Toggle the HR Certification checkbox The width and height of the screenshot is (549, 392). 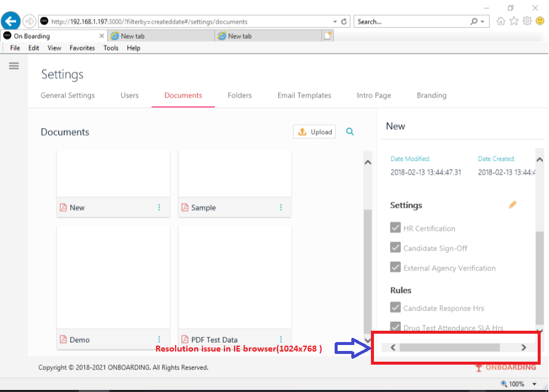[395, 227]
